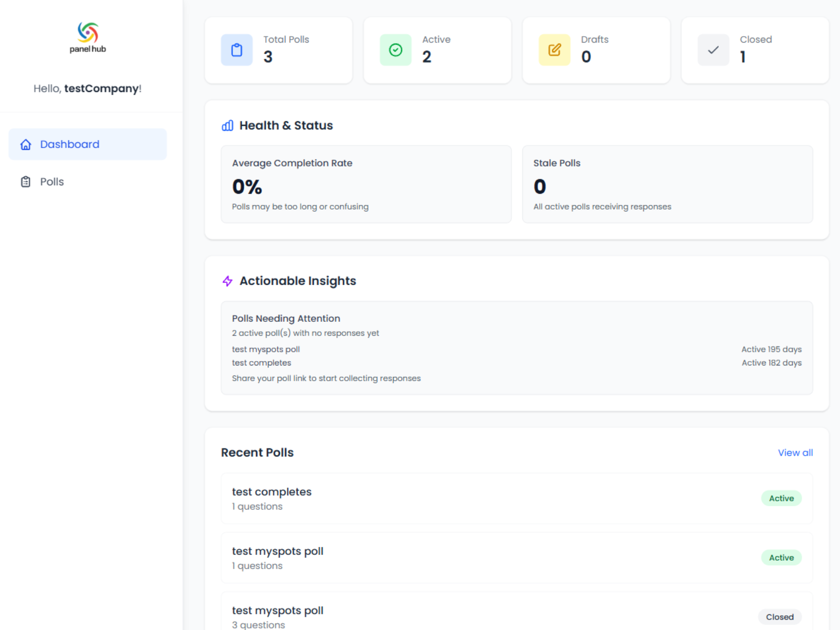This screenshot has height=630, width=840.
Task: Click the Dashboard home icon
Action: [x=26, y=144]
